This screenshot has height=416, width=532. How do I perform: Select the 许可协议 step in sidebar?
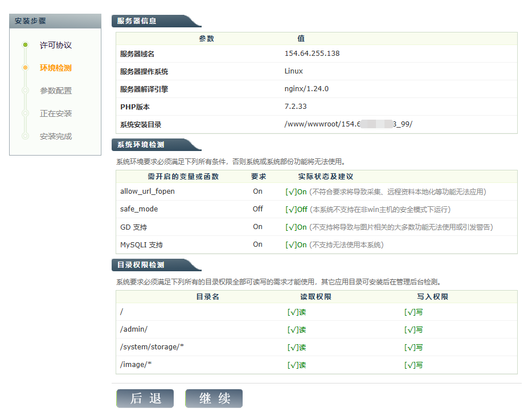pyautogui.click(x=56, y=45)
